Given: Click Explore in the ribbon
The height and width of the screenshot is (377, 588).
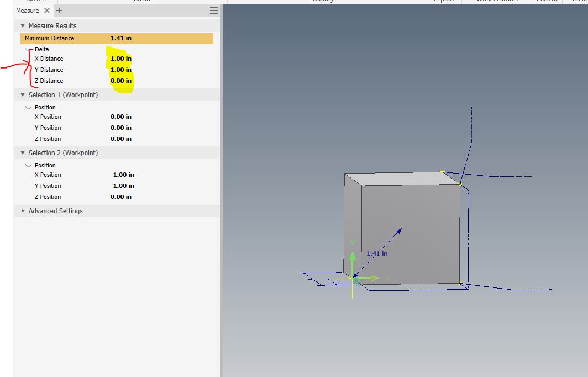Looking at the screenshot, I should [445, 1].
